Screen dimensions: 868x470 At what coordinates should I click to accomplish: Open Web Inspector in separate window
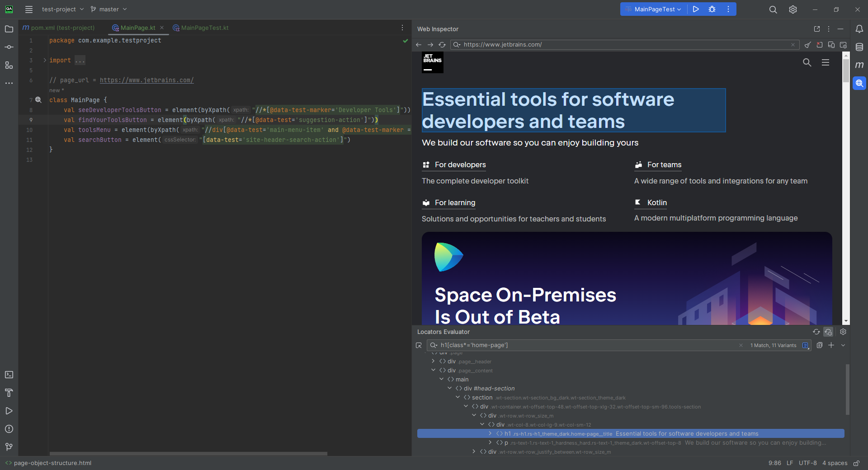pos(817,29)
